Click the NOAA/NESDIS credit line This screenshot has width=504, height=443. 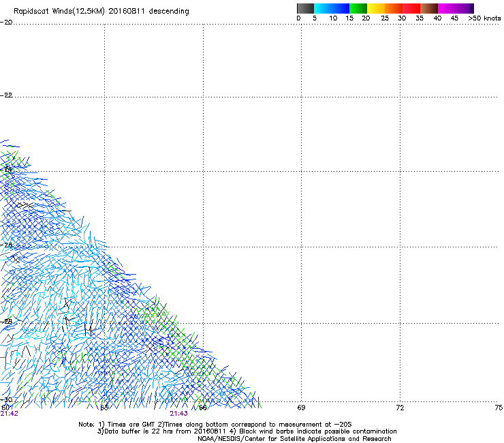pos(294,439)
